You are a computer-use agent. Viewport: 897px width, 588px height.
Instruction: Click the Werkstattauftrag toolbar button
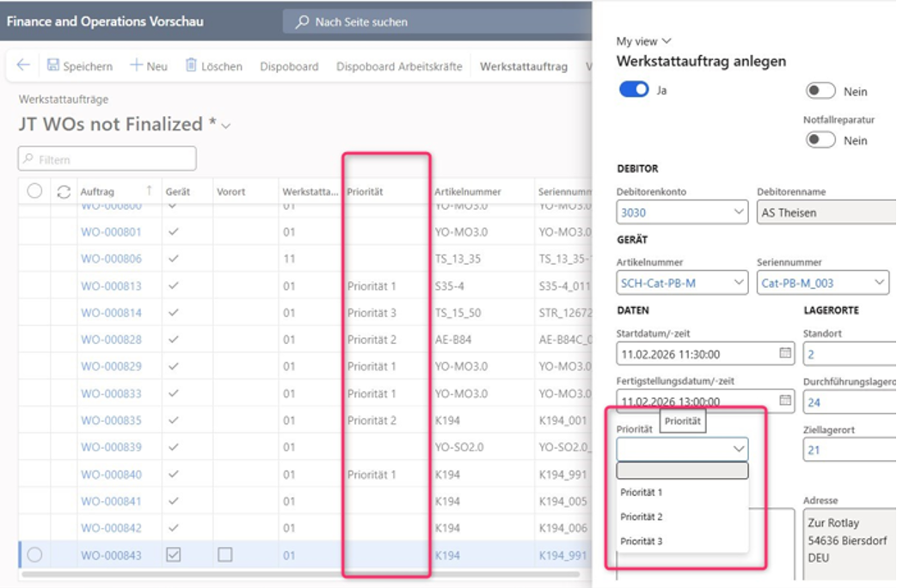pyautogui.click(x=523, y=66)
